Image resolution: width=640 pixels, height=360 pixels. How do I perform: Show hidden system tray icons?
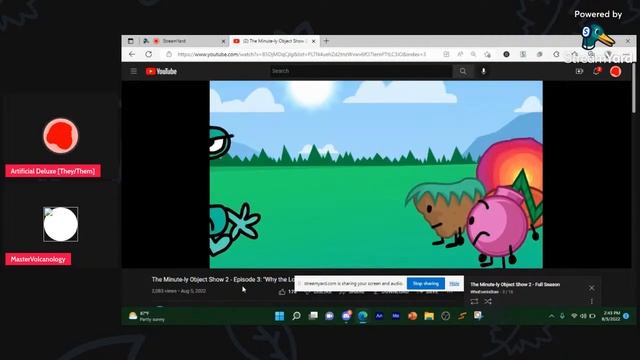[x=551, y=316]
